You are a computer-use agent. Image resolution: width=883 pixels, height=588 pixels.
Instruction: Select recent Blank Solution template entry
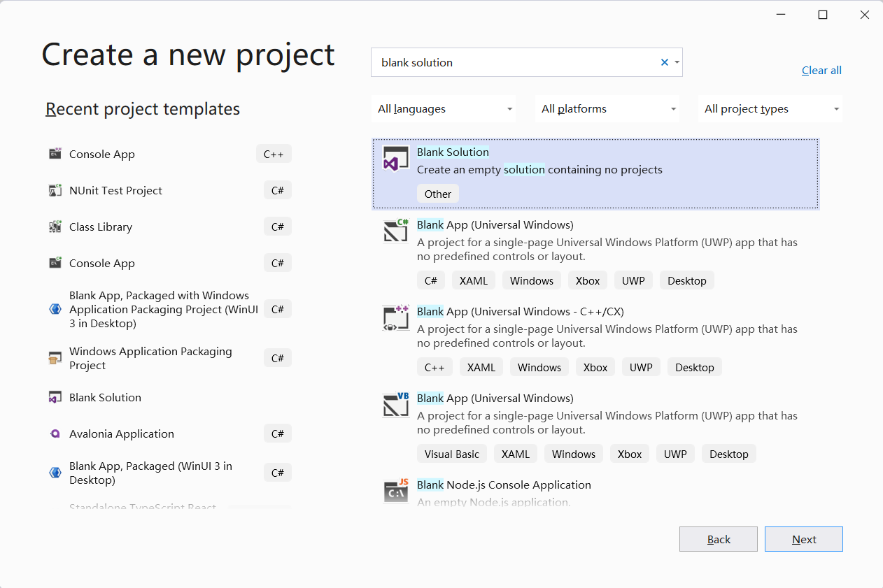coord(105,398)
